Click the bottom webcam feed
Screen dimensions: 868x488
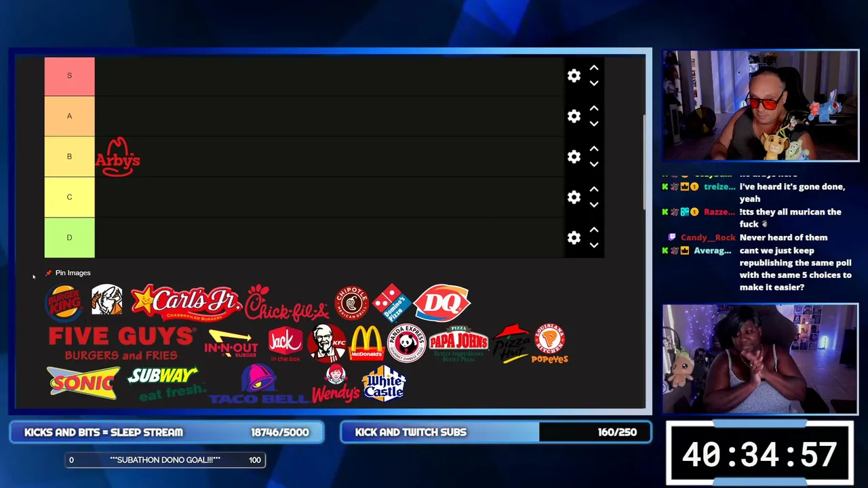click(x=760, y=359)
